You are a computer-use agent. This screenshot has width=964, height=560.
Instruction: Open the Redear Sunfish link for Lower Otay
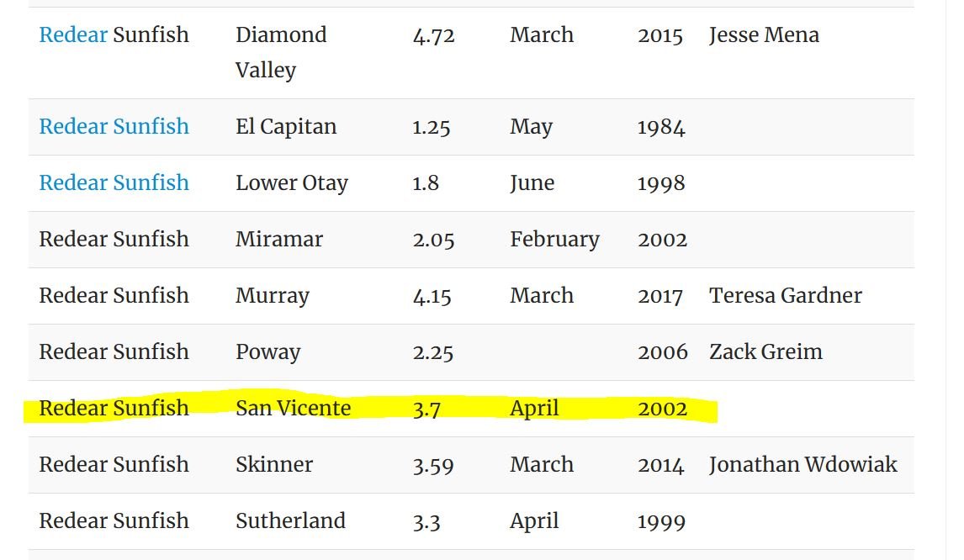114,183
